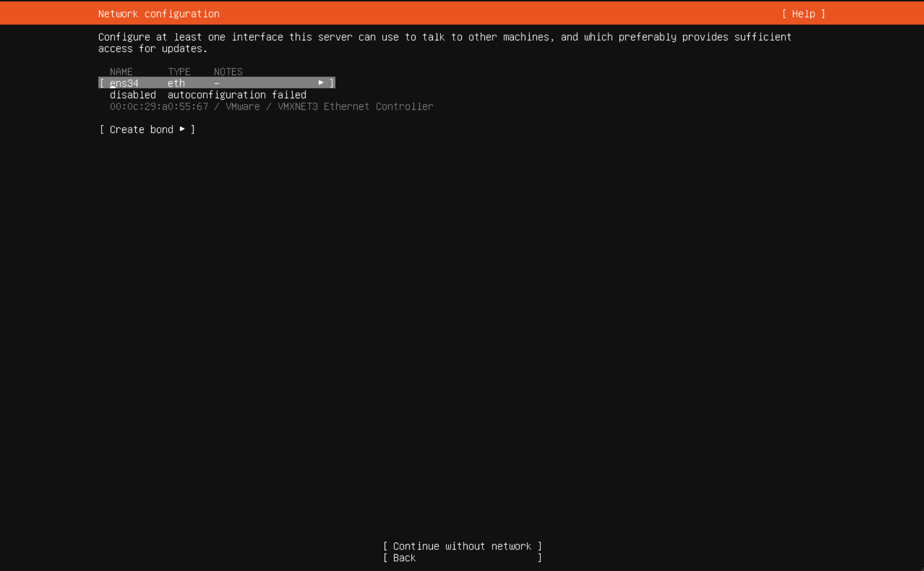Click the VMXNET3 Ethernet Controller text
Image resolution: width=924 pixels, height=571 pixels.
pyautogui.click(x=355, y=106)
